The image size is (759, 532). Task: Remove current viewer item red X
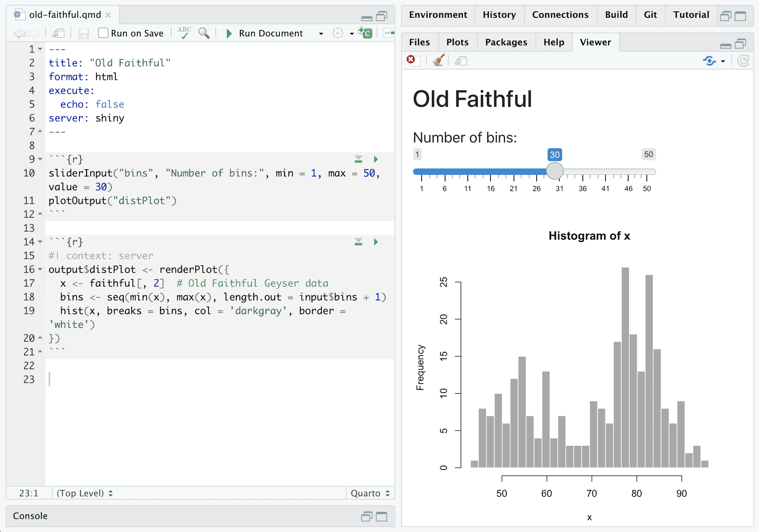(x=411, y=60)
